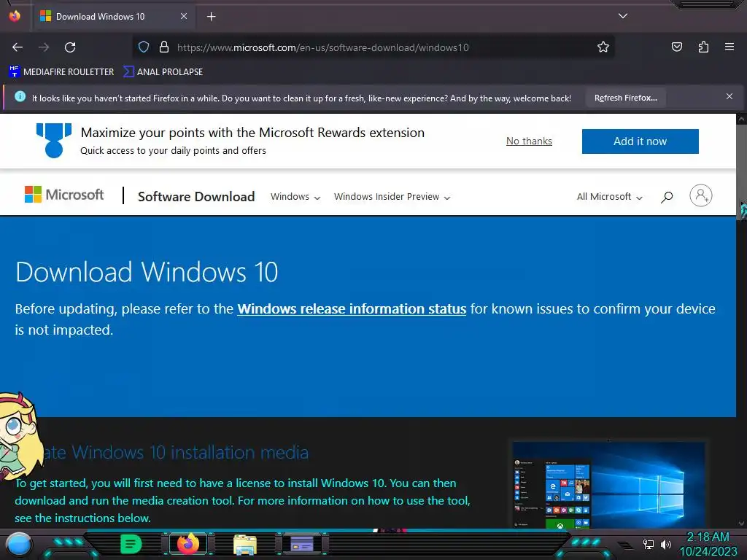The height and width of the screenshot is (560, 747).
Task: Decline rewards extension with No thanks
Action: [529, 141]
